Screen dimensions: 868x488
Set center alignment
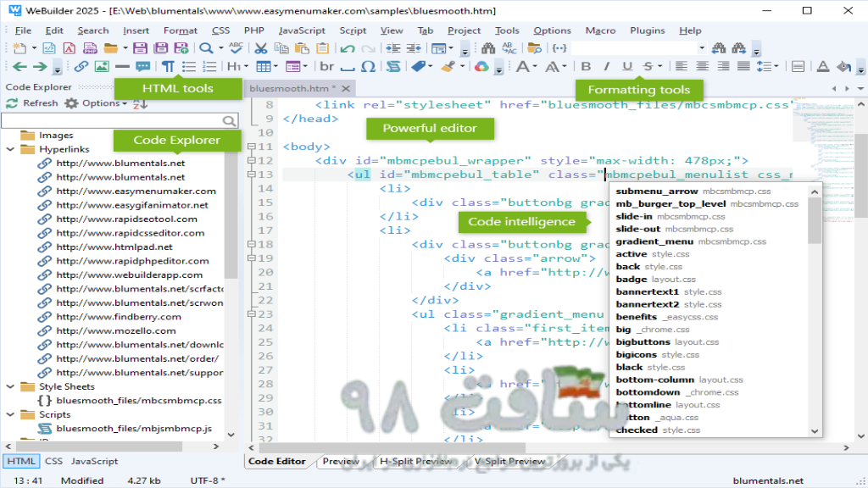(x=702, y=67)
